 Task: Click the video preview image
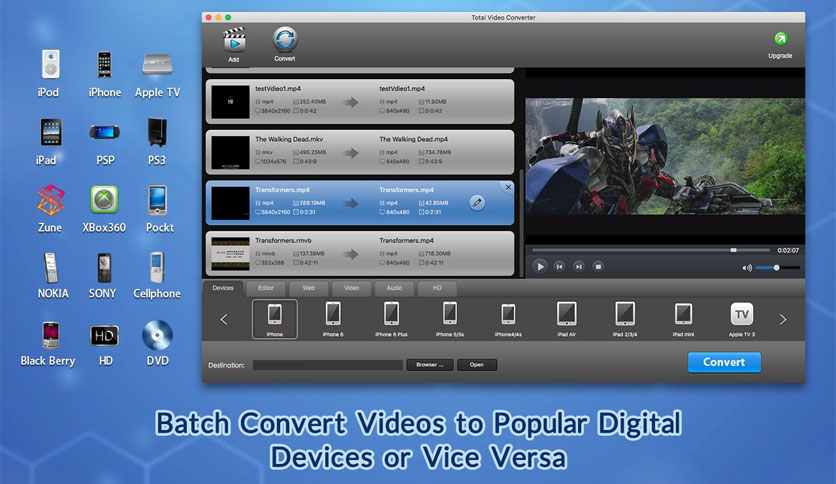665,156
